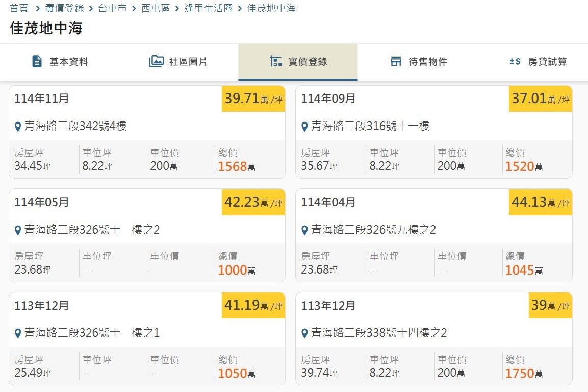Click the 實價登錄 building icon

tap(276, 62)
